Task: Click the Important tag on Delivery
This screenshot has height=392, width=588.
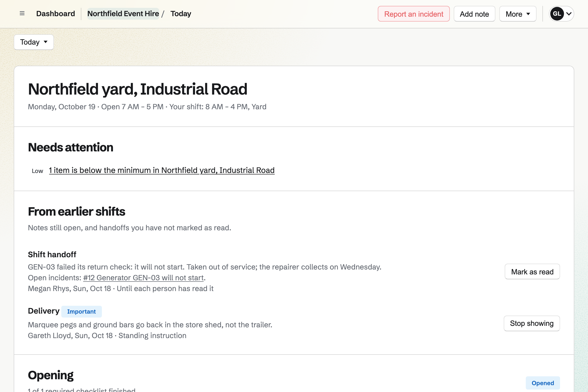Action: pyautogui.click(x=82, y=311)
